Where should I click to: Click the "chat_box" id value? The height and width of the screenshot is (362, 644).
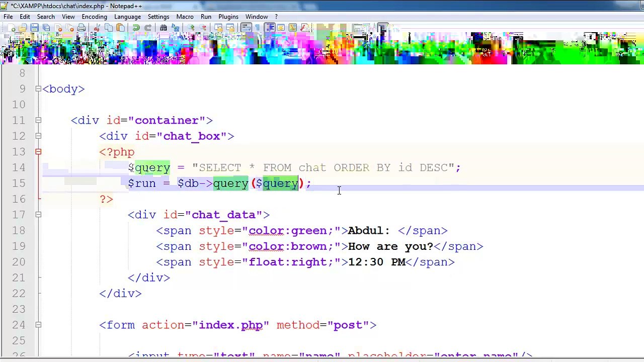pyautogui.click(x=192, y=136)
